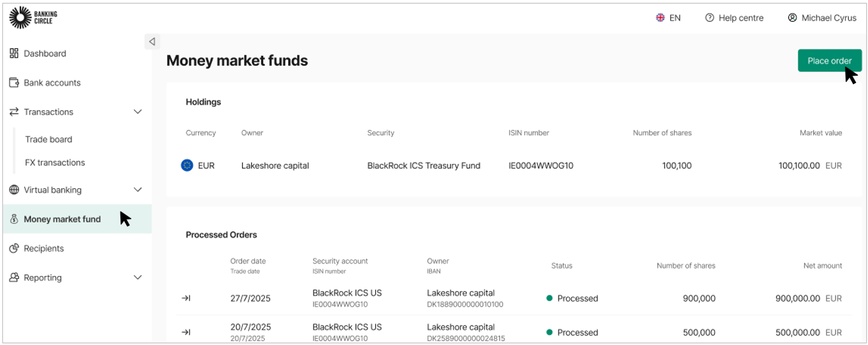Click Lakeshore capital in Holdings row

(275, 165)
